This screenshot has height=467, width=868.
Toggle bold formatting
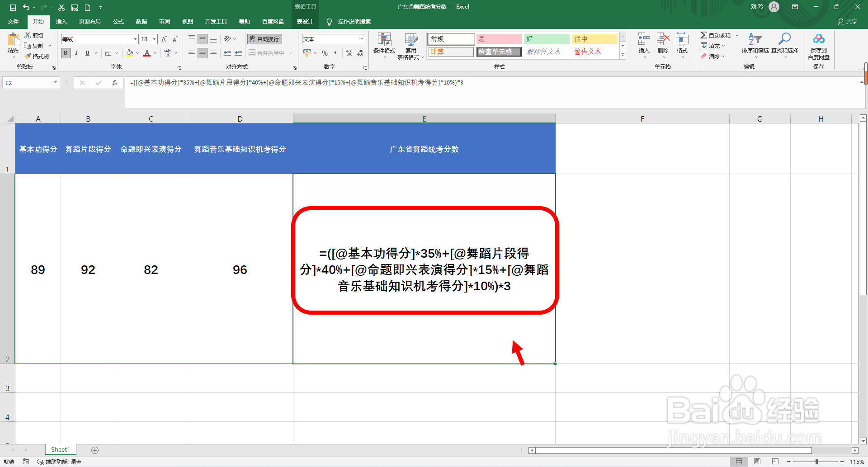pos(66,53)
